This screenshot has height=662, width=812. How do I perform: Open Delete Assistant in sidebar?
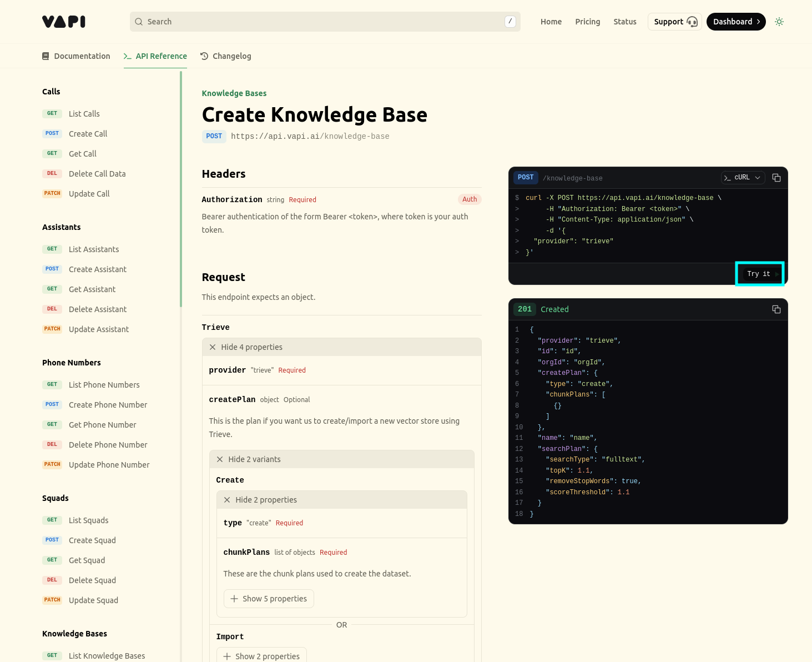point(98,309)
